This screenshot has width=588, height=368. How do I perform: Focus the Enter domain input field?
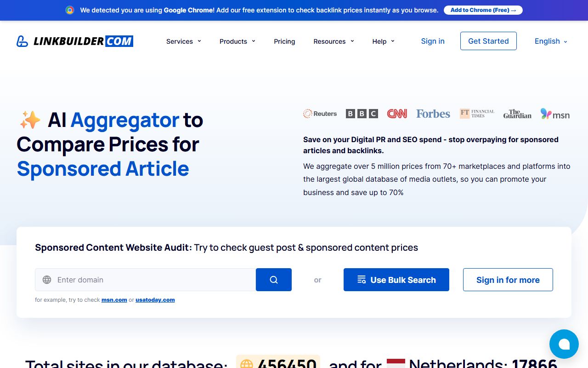pos(145,280)
